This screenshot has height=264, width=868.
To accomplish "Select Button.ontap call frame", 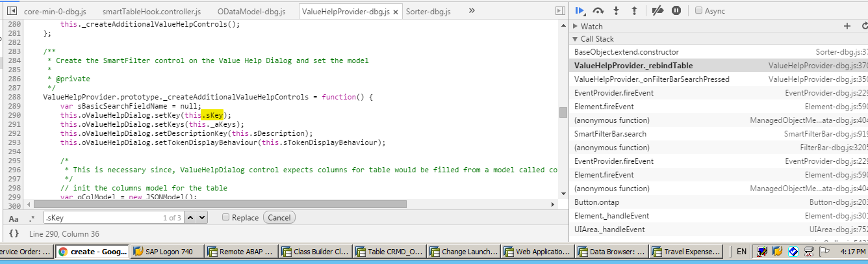I will pyautogui.click(x=719, y=202).
